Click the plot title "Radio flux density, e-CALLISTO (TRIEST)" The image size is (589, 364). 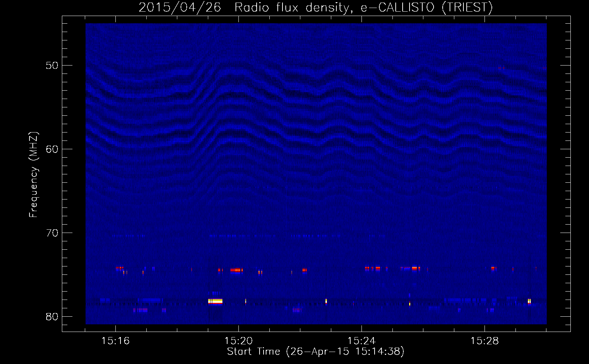[364, 7]
